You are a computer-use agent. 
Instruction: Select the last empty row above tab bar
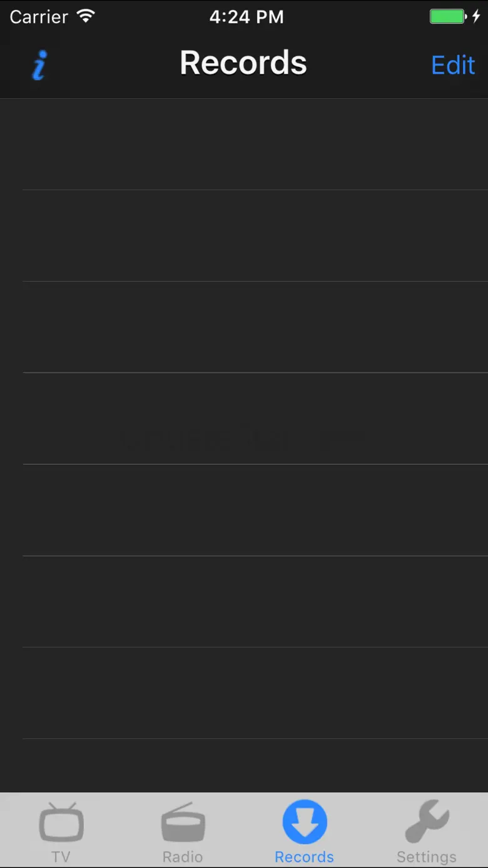(244, 766)
